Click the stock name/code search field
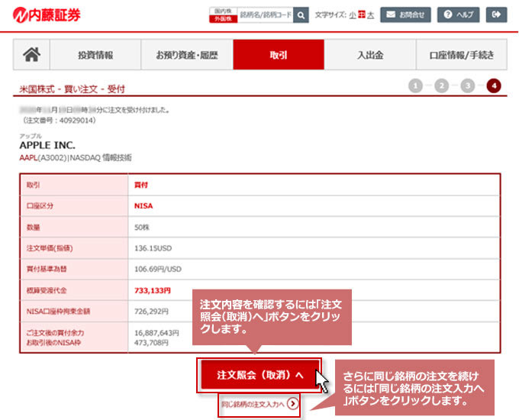 [x=266, y=15]
